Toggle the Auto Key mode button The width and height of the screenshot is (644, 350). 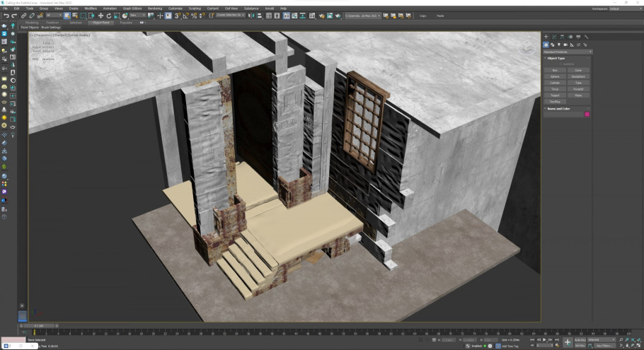coord(580,339)
